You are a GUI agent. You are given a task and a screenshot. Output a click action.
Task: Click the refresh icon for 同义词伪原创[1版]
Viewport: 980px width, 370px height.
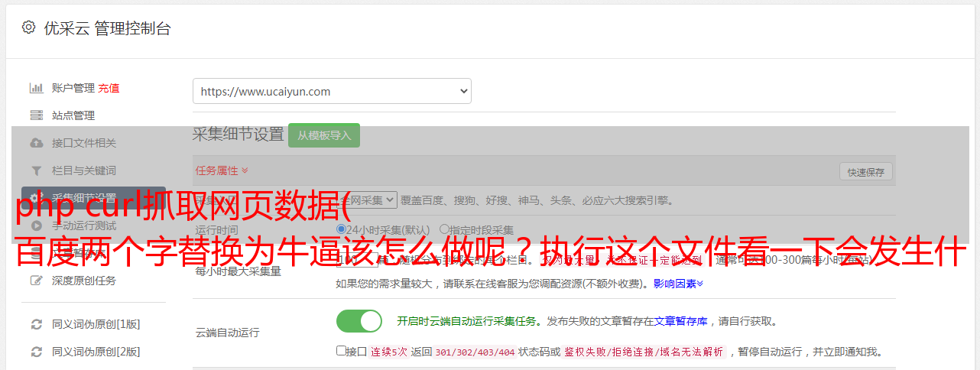click(36, 324)
